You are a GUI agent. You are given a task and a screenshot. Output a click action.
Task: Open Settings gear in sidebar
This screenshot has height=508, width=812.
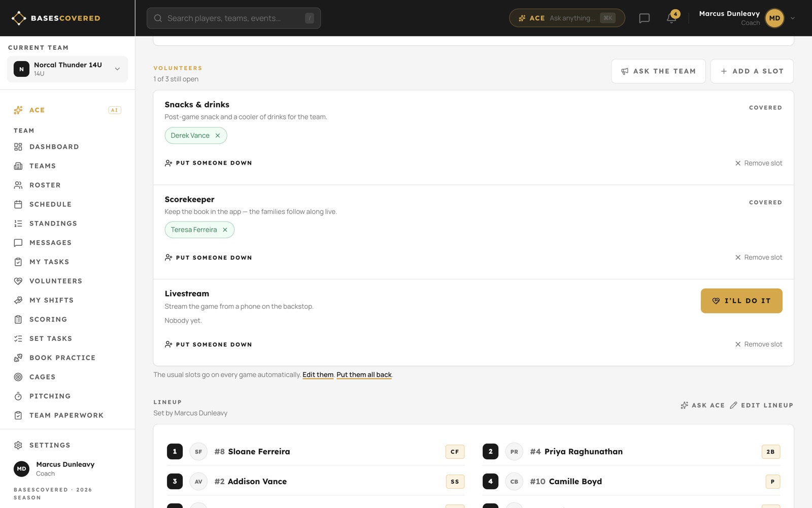pos(67,445)
